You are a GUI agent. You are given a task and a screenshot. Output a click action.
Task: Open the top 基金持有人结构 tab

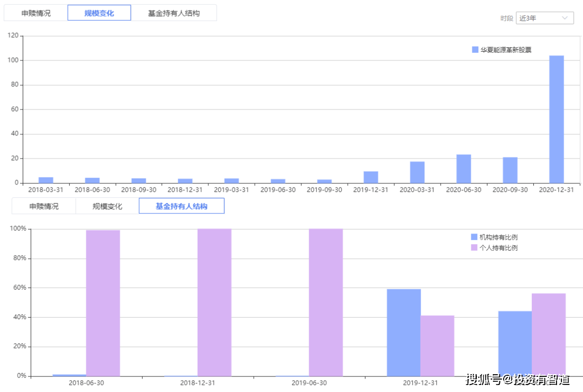[174, 13]
